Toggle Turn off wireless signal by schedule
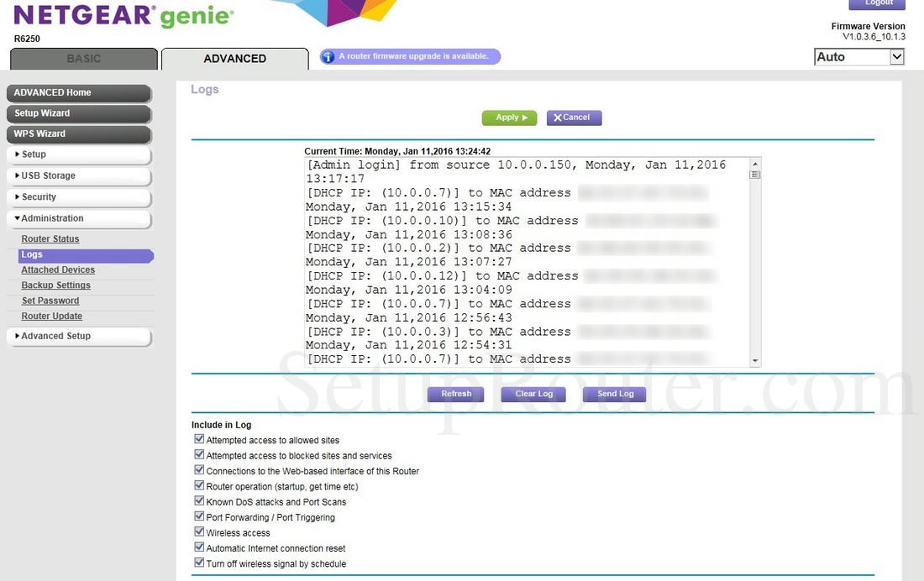The height and width of the screenshot is (581, 924). pos(199,563)
